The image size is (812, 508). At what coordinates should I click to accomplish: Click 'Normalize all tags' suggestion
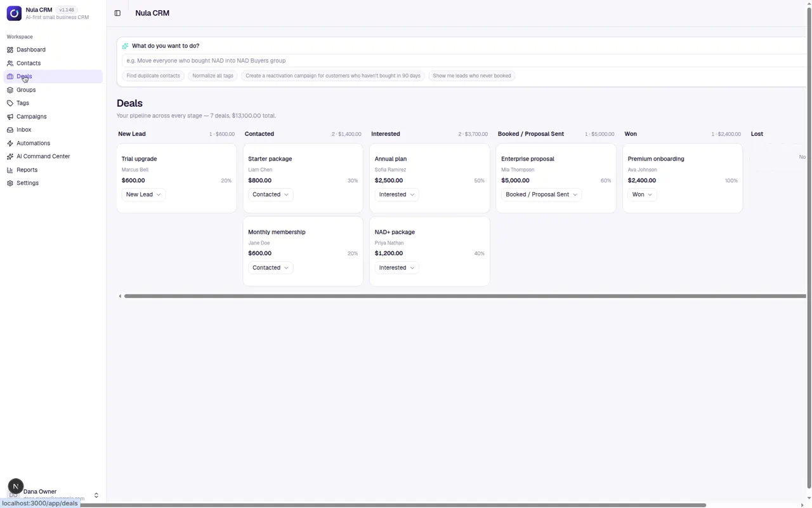[x=213, y=76]
